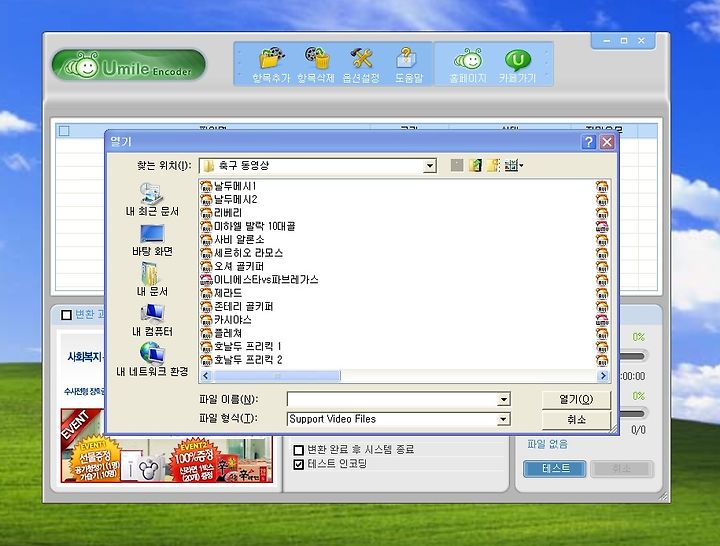Toggle the 변환 checkbox in lower-left panel
This screenshot has height=546, width=720.
pyautogui.click(x=66, y=315)
